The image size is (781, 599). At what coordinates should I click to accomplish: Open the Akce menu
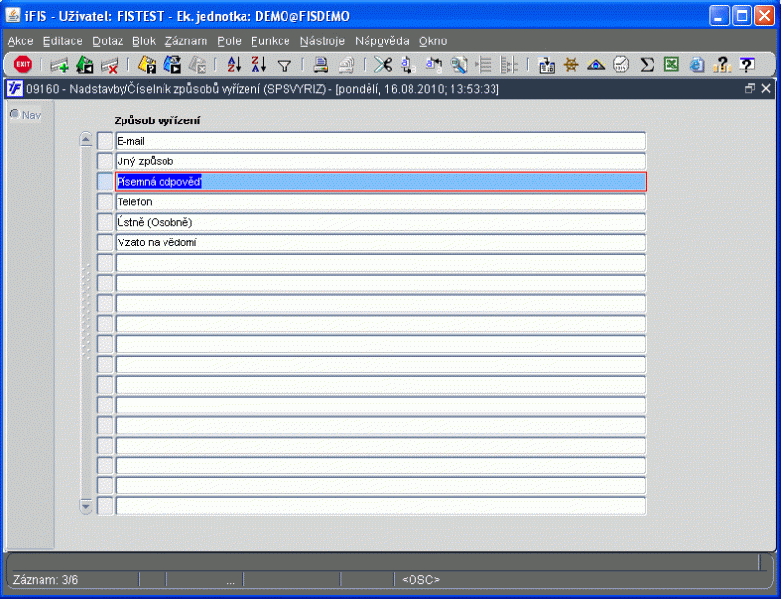[x=20, y=41]
